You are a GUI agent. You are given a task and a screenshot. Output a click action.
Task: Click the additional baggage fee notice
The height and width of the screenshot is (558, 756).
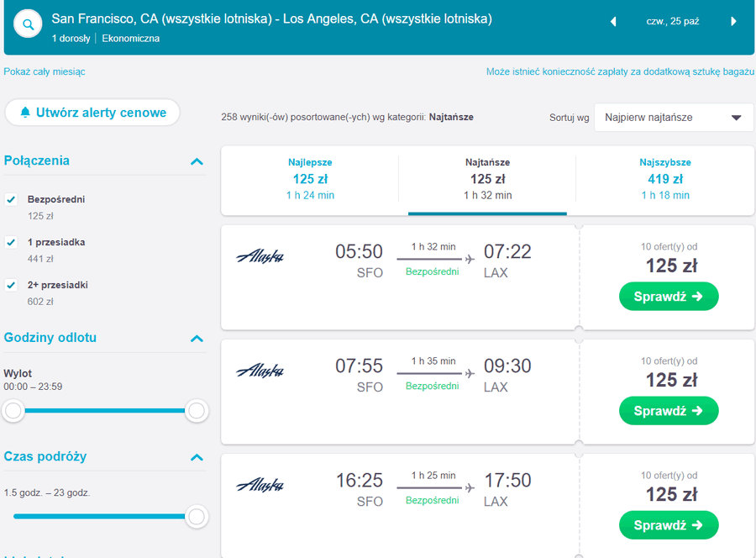(x=619, y=72)
